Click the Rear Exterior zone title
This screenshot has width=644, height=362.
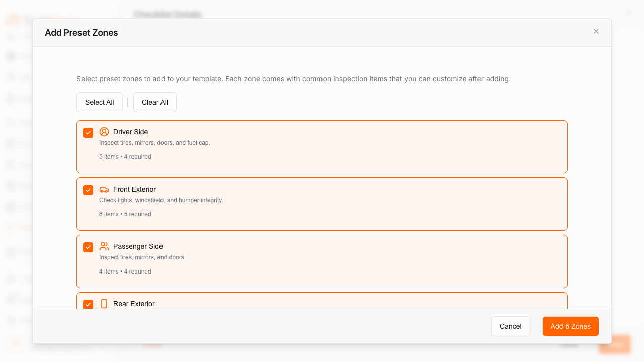tap(134, 304)
